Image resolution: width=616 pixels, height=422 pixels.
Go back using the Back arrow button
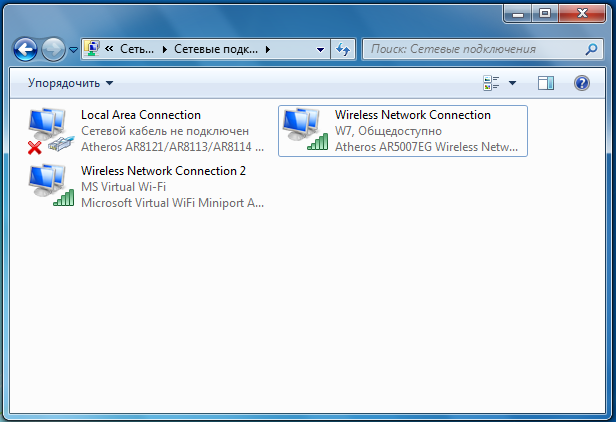click(26, 48)
